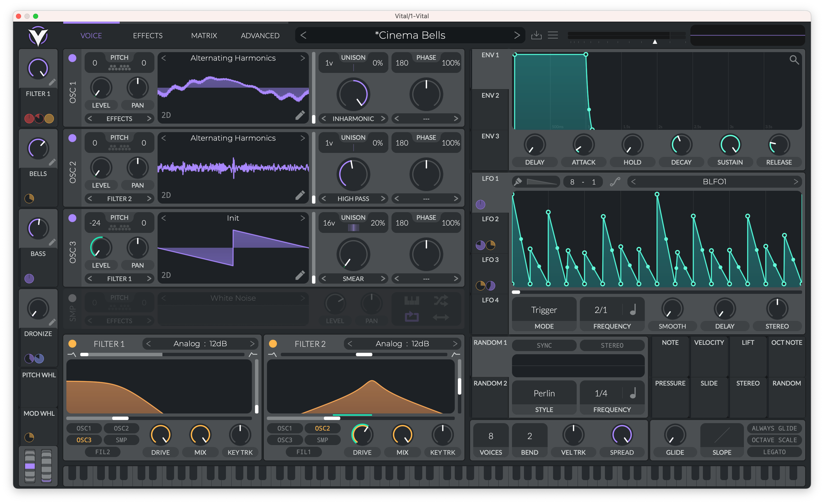Disable OSC 3 oscillator power toggle
The image size is (824, 504).
pos(72,218)
